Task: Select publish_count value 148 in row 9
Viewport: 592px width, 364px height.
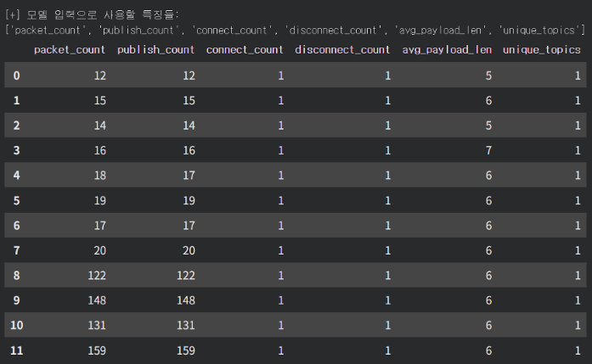Action: click(x=184, y=300)
